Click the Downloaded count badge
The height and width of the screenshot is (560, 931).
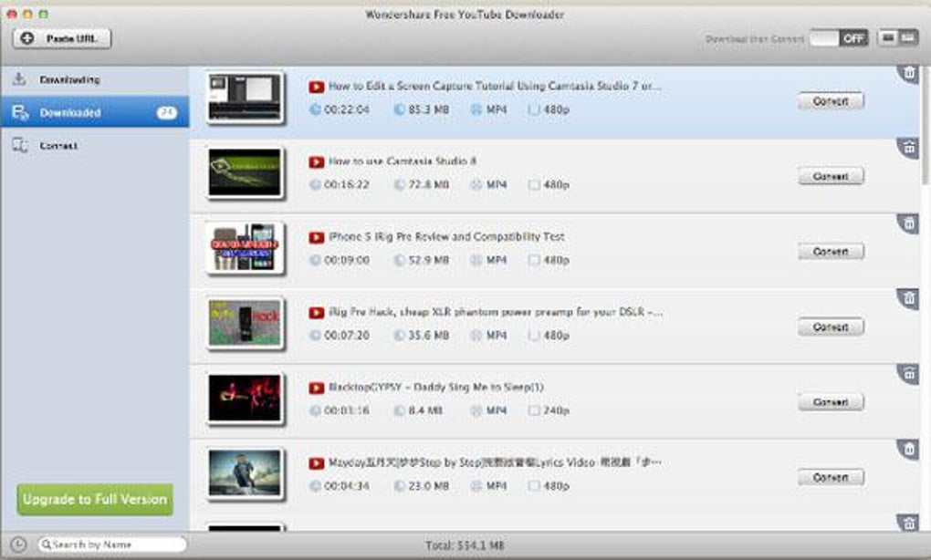(x=167, y=112)
